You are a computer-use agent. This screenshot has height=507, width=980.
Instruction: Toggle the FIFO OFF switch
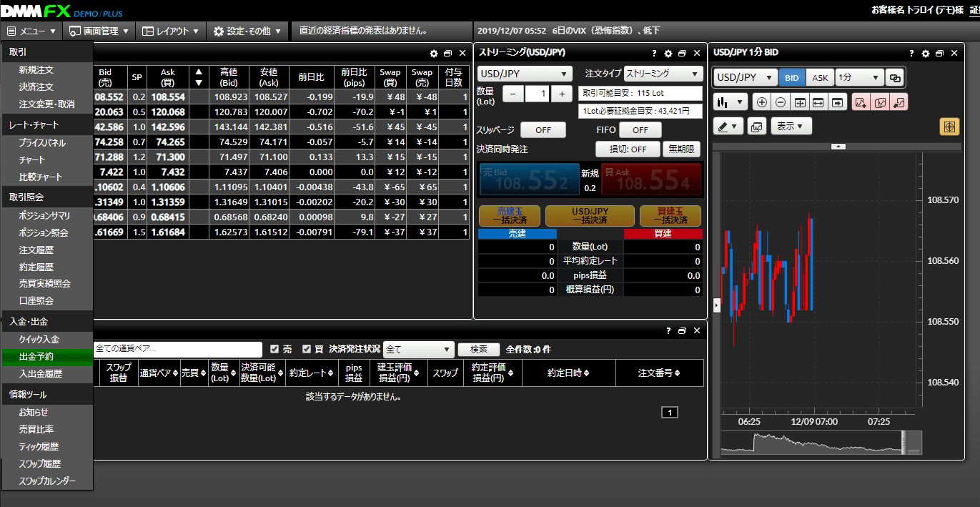[x=640, y=130]
